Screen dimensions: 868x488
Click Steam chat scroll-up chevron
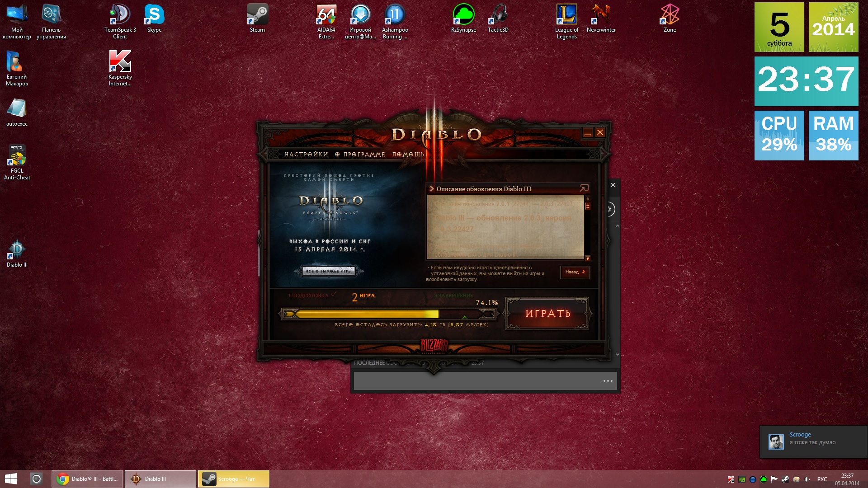coord(618,225)
